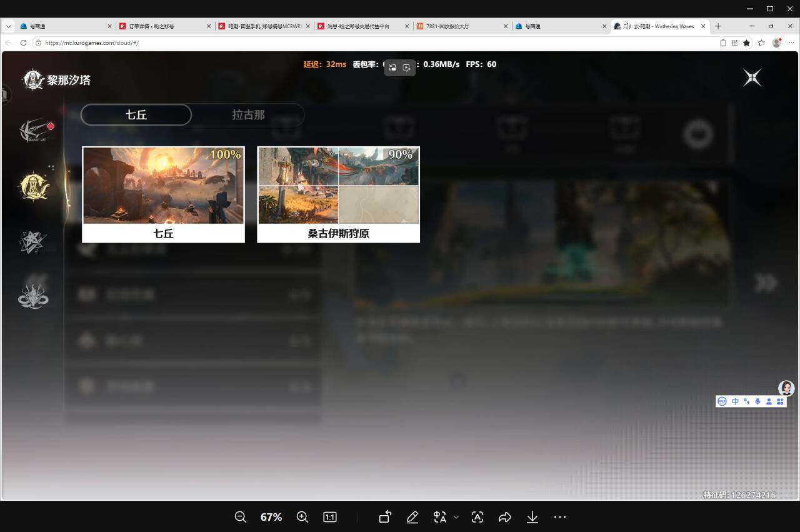Click the 67% zoom level value
800x532 pixels.
pyautogui.click(x=271, y=517)
